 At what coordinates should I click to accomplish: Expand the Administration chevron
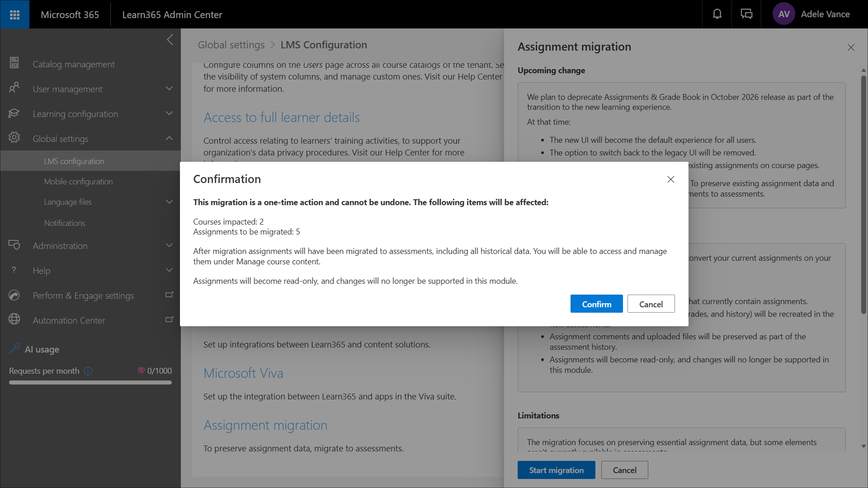[x=169, y=245]
